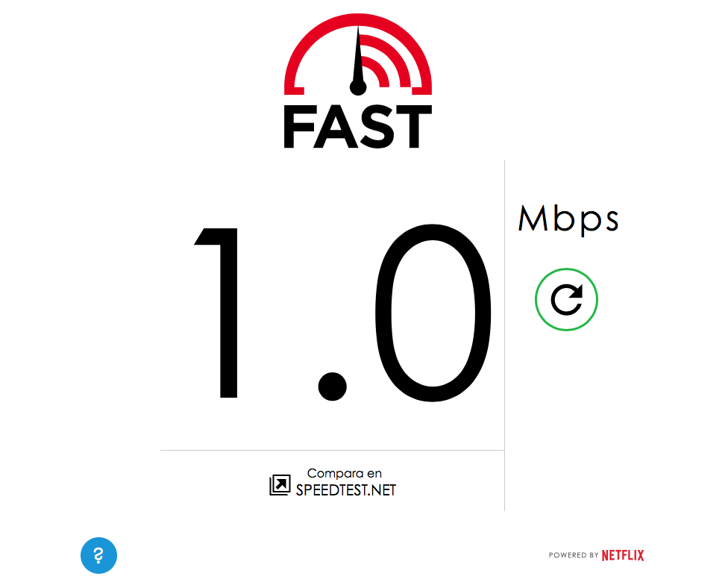Click the decimal point in the speed result

click(333, 386)
